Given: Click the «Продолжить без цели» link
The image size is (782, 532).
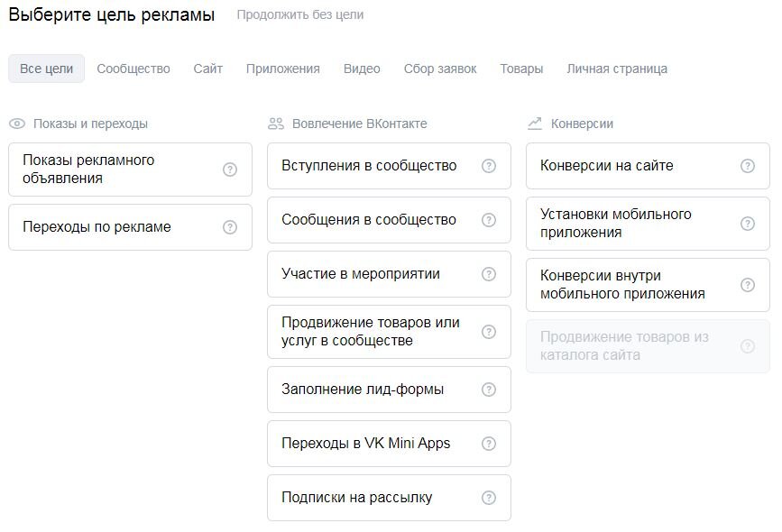Looking at the screenshot, I should [x=300, y=15].
